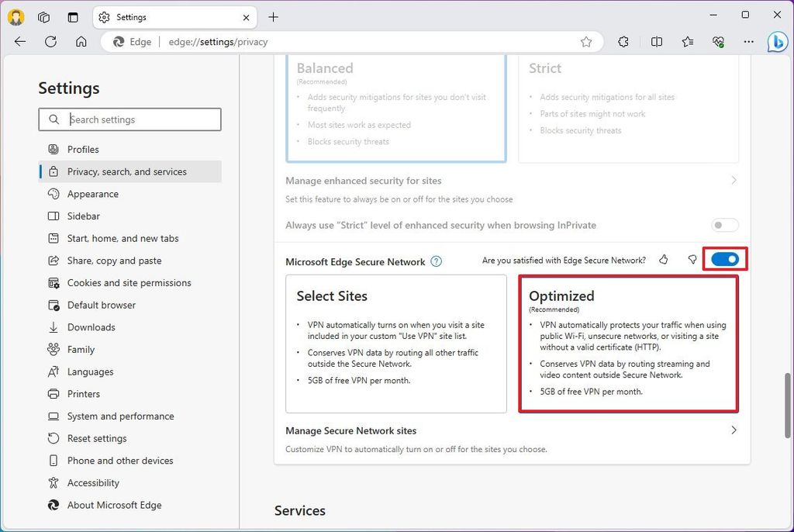Disable the Microsoft Edge Secure Network toggle
The image size is (794, 532).
(724, 259)
